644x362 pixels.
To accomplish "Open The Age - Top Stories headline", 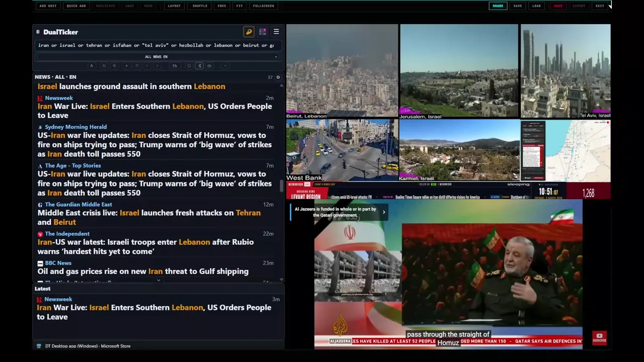I will [x=154, y=184].
